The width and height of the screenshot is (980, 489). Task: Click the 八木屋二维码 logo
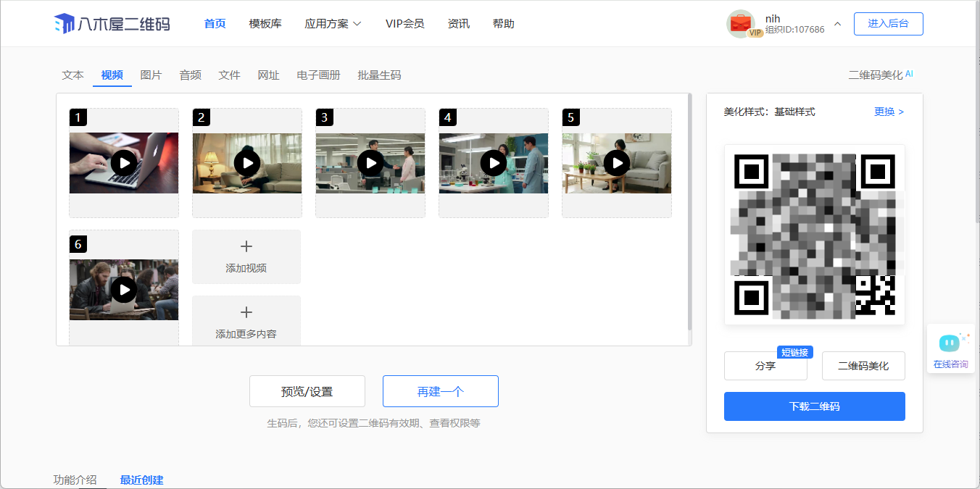click(x=112, y=24)
